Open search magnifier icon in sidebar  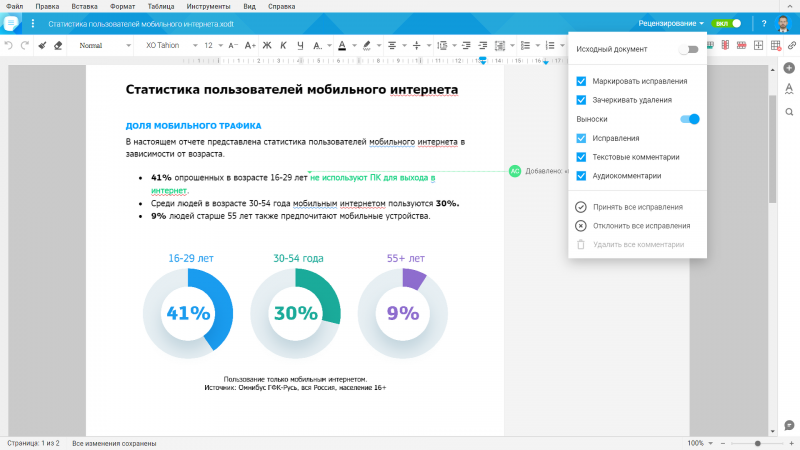(x=789, y=112)
